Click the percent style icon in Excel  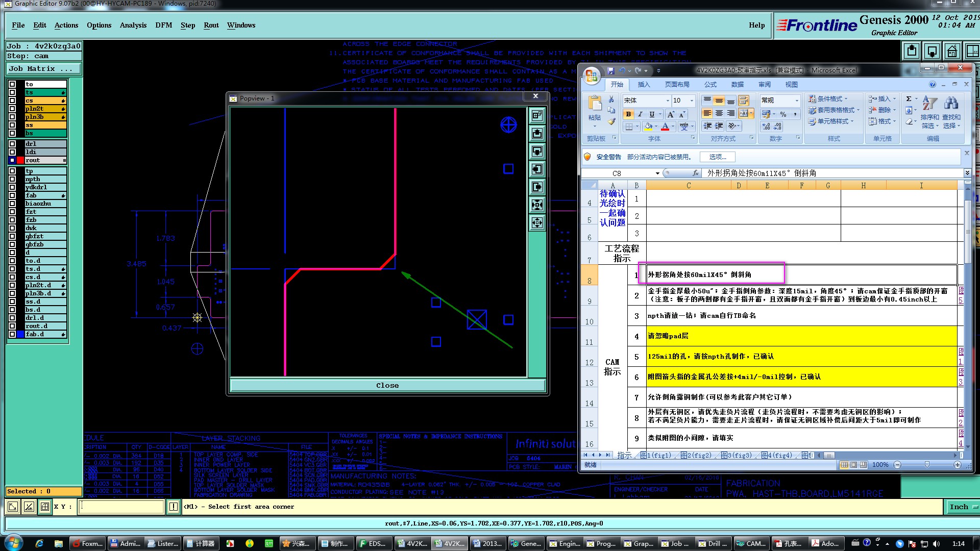pos(783,114)
